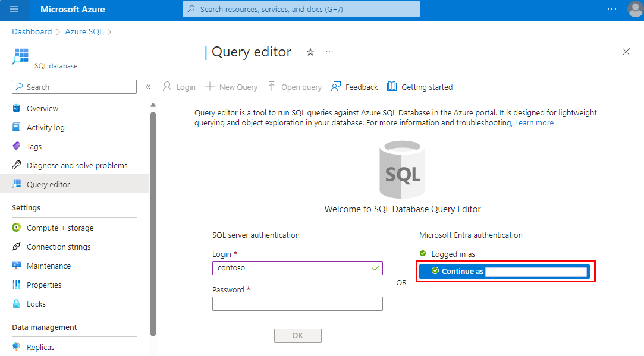This screenshot has width=644, height=356.
Task: Collapse the left navigation menu chevrons
Action: pos(148,87)
